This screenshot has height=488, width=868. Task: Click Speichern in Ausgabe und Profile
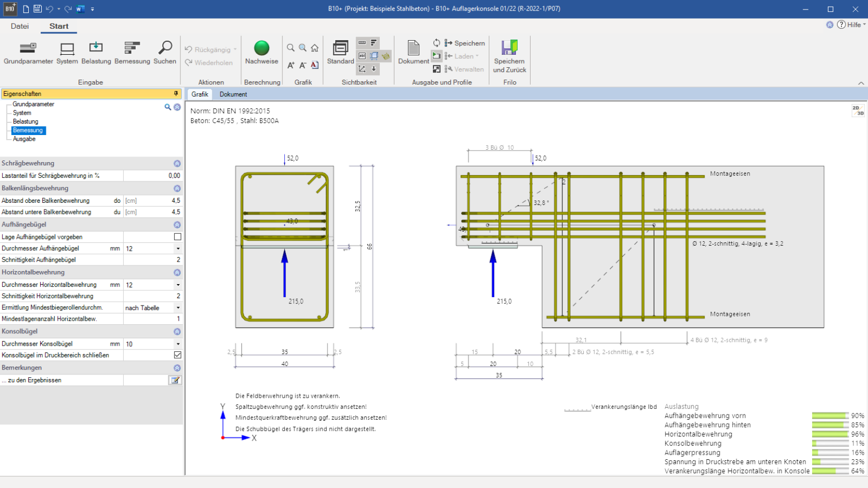tap(465, 43)
